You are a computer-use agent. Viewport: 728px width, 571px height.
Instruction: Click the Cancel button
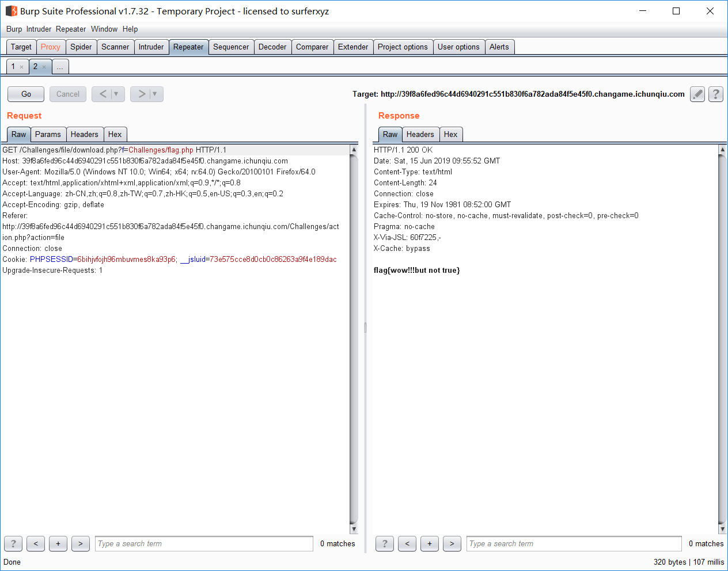coord(68,94)
